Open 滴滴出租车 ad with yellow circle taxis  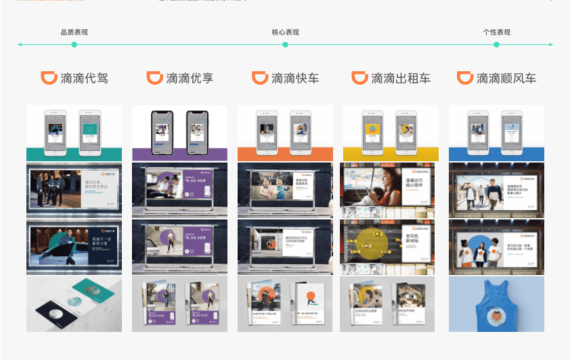point(387,247)
